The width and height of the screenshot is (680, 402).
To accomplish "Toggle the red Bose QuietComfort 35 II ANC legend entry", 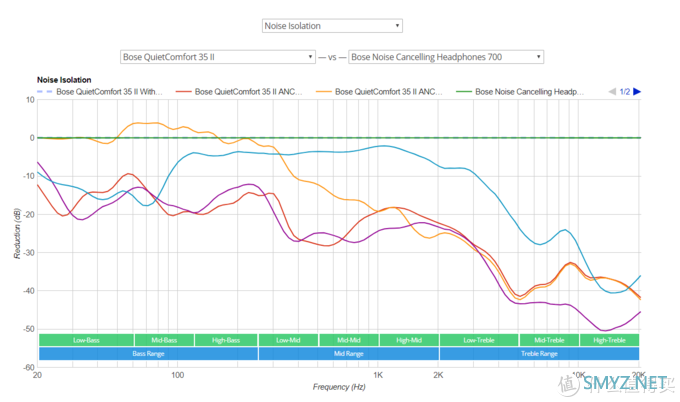I will coord(239,92).
